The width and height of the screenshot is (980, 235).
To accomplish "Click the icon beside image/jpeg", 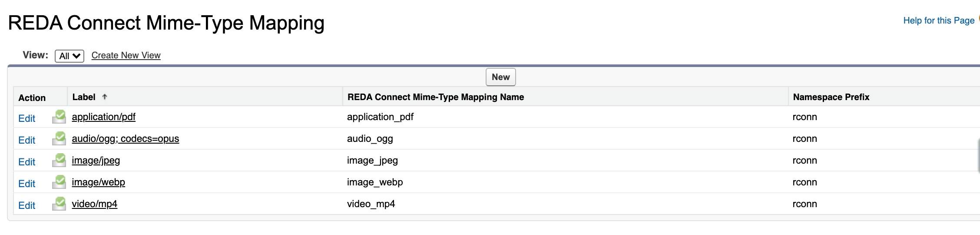I will [x=59, y=160].
